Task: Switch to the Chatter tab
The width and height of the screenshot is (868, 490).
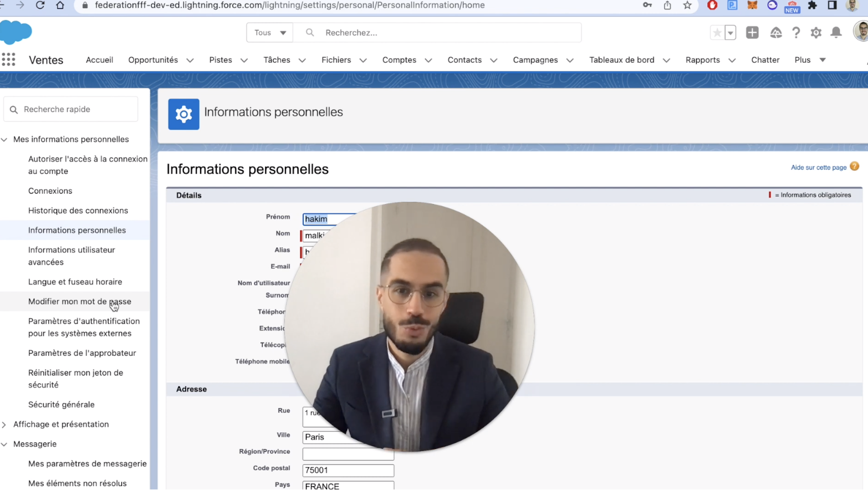Action: 765,60
